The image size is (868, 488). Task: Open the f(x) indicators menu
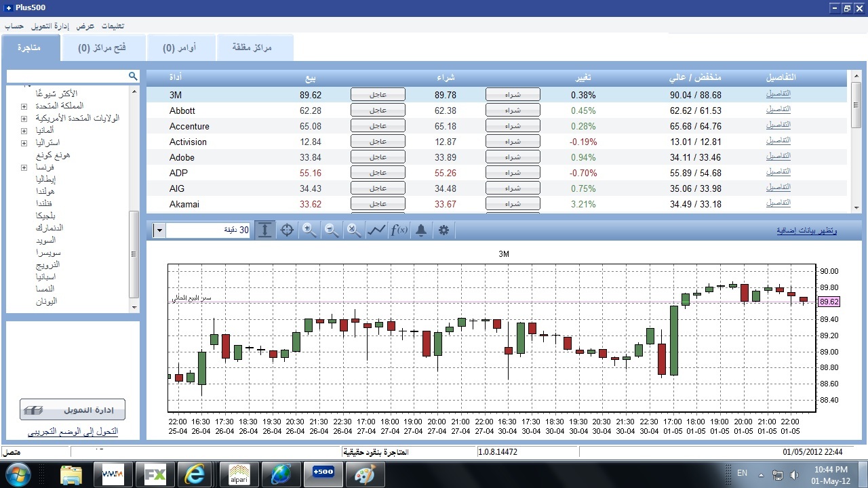[399, 230]
